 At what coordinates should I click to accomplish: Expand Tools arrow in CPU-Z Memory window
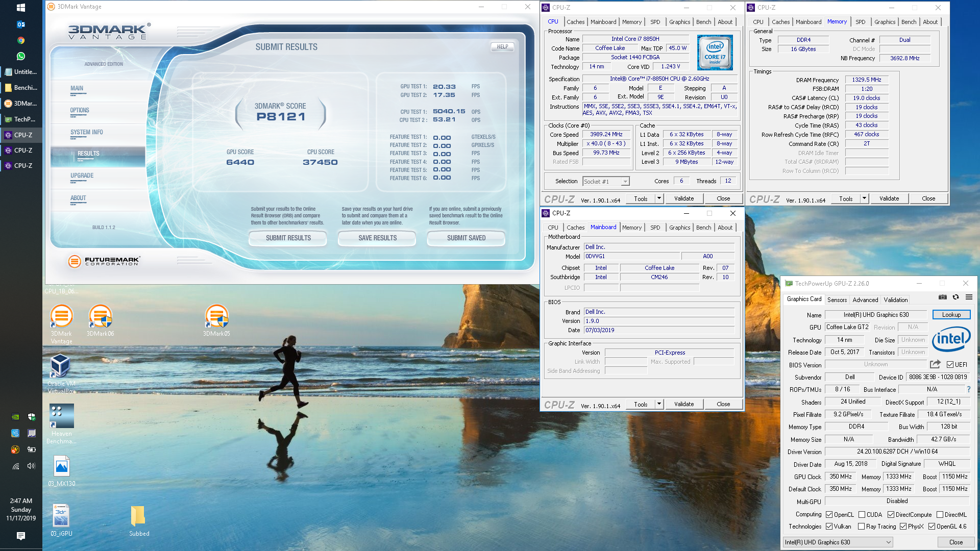click(x=864, y=198)
